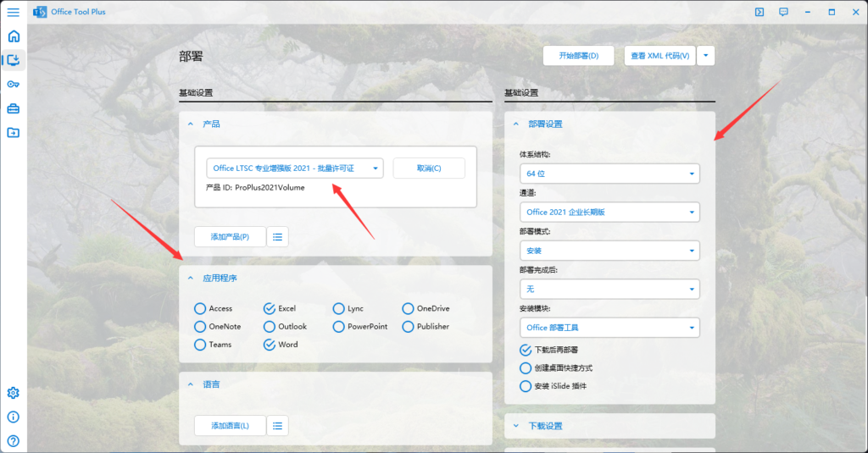Screen dimensions: 868x453
Task: Click 开始部署(D) button
Action: tap(578, 55)
